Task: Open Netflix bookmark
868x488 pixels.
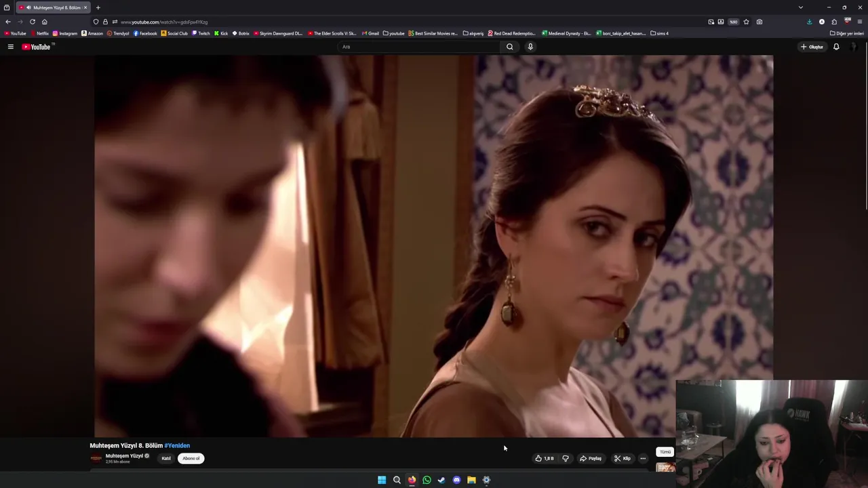Action: coord(39,33)
